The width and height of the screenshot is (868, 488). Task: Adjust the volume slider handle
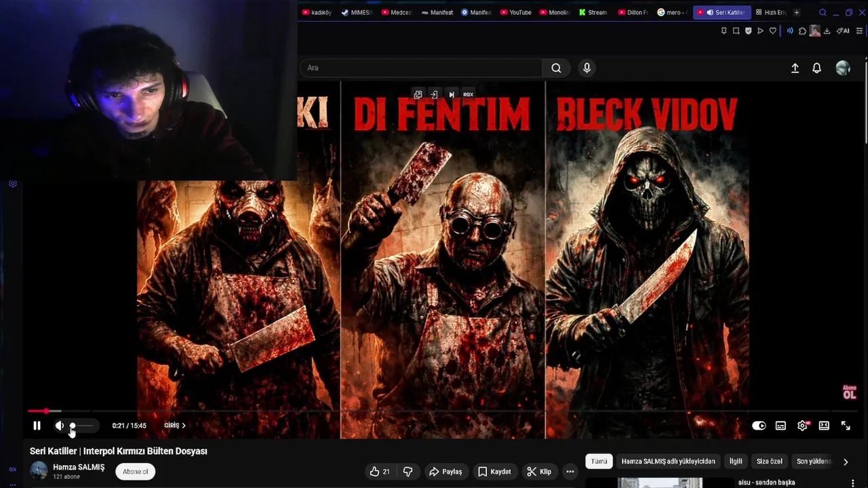pyautogui.click(x=73, y=426)
